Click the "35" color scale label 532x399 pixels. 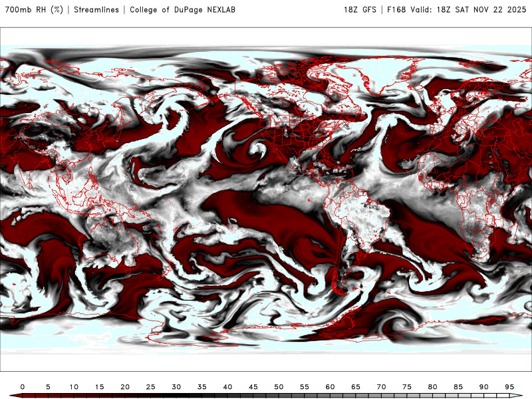tap(202, 387)
